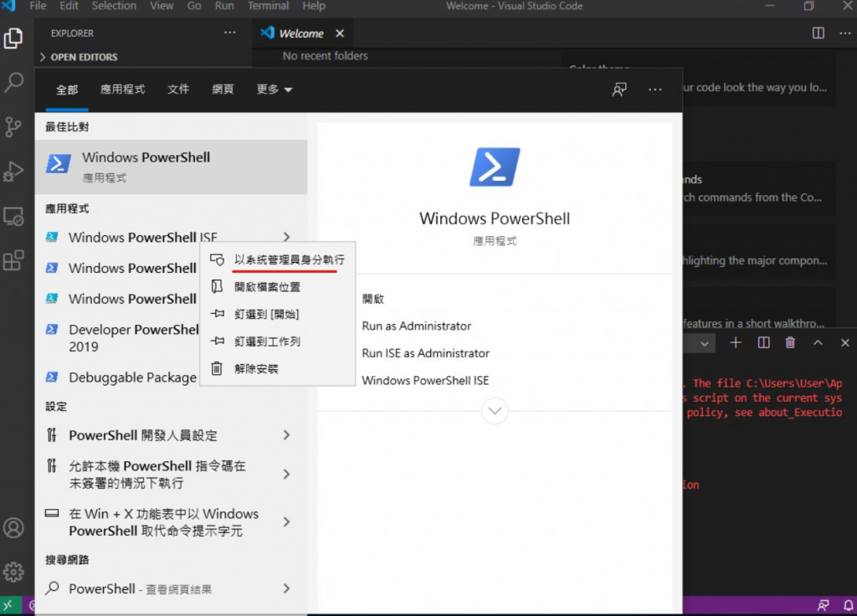Screen dimensions: 857x616
Task: Open the Explorer panel ellipsis menu
Action: click(x=229, y=33)
